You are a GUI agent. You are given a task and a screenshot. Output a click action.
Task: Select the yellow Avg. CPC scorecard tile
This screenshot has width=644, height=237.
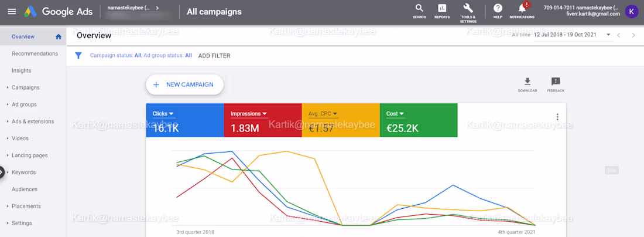coord(341,120)
